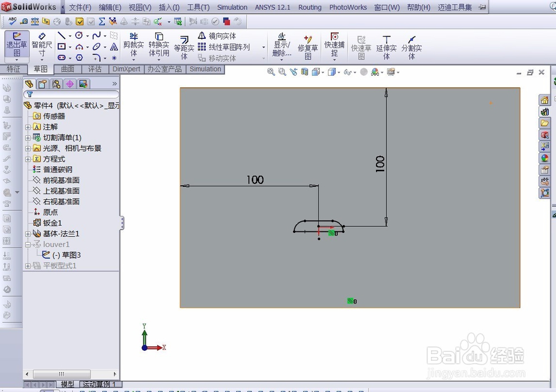Click Offset Entities (等距实体) tool
The width and height of the screenshot is (556, 392).
[x=183, y=47]
